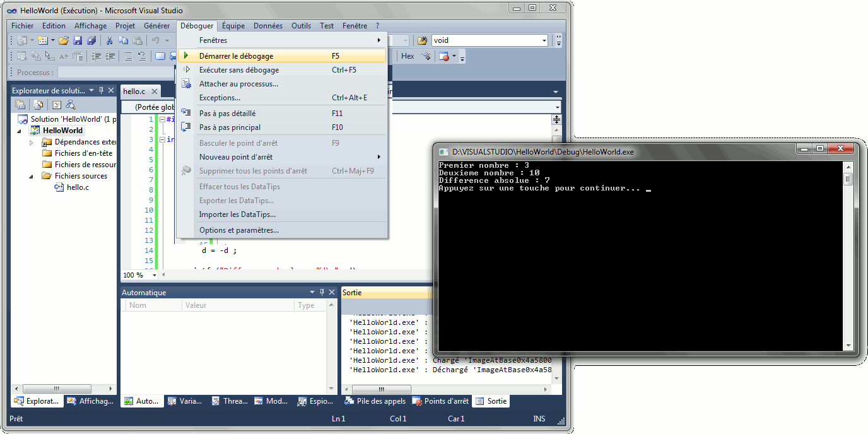868x434 pixels.
Task: Choose Exceptions... from the Déboguer menu
Action: pos(282,98)
